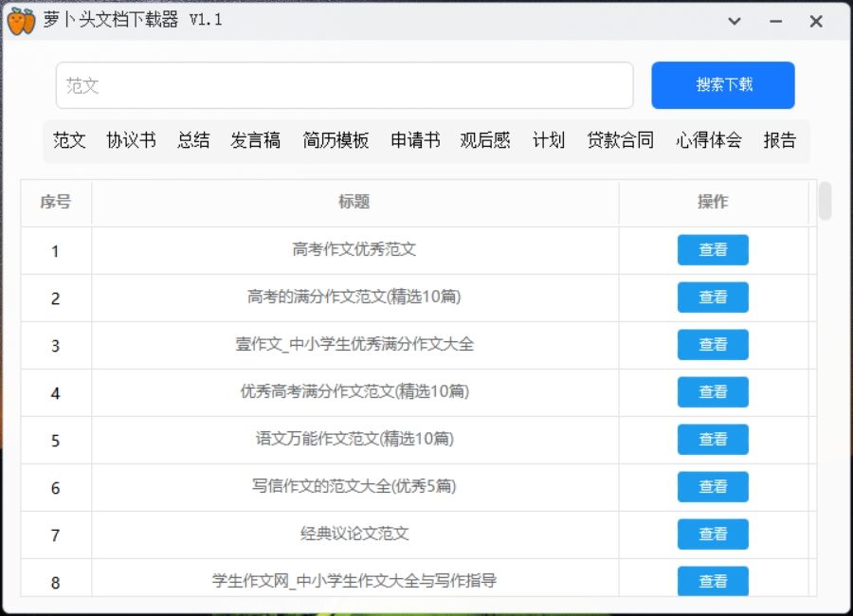Click 查看 for 学生作文网 row 8
853x616 pixels.
click(713, 581)
